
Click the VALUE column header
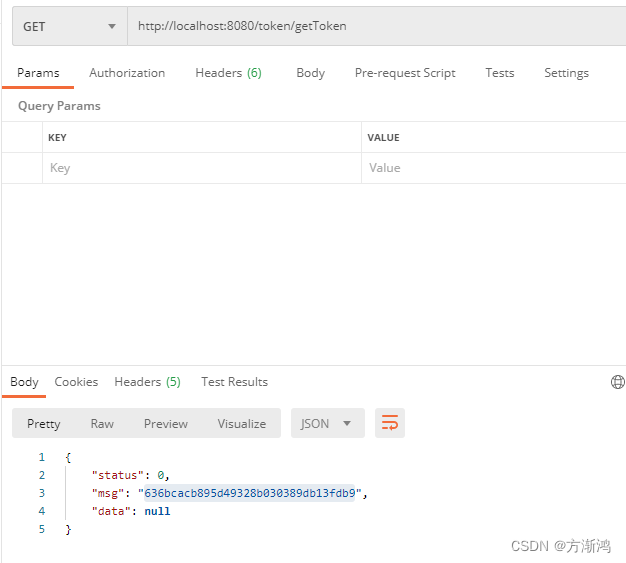pos(383,138)
